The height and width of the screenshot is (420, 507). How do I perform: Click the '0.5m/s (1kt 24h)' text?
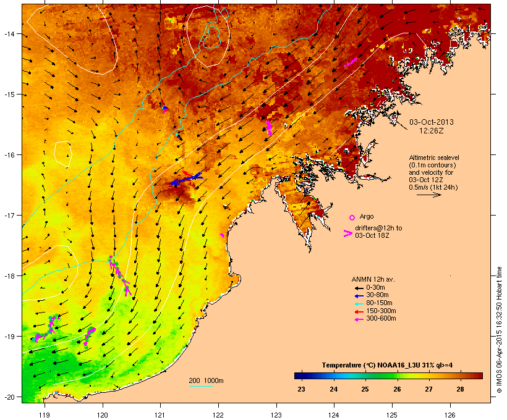coord(433,187)
